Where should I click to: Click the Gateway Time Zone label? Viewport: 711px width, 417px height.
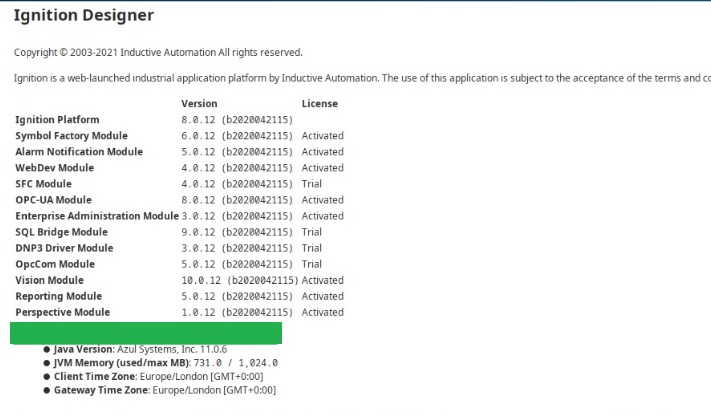pos(102,390)
